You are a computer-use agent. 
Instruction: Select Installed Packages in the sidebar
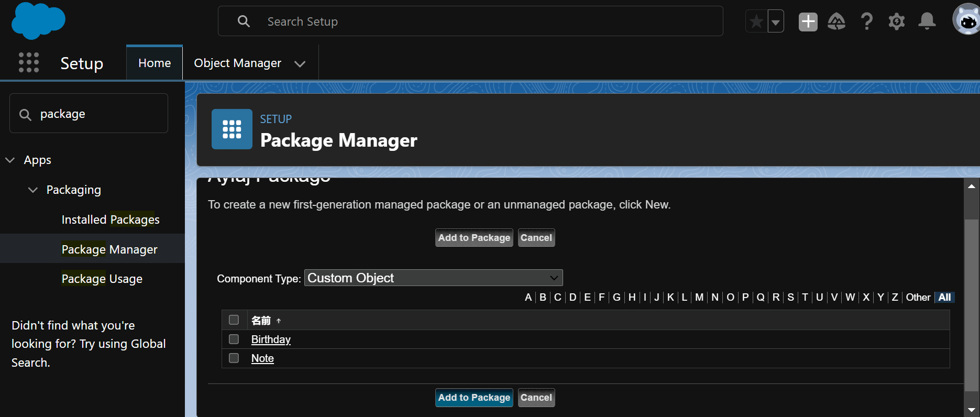point(111,220)
